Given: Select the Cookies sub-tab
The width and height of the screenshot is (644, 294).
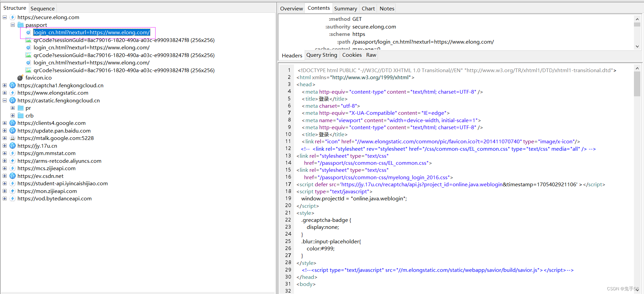Looking at the screenshot, I should pyautogui.click(x=352, y=55).
